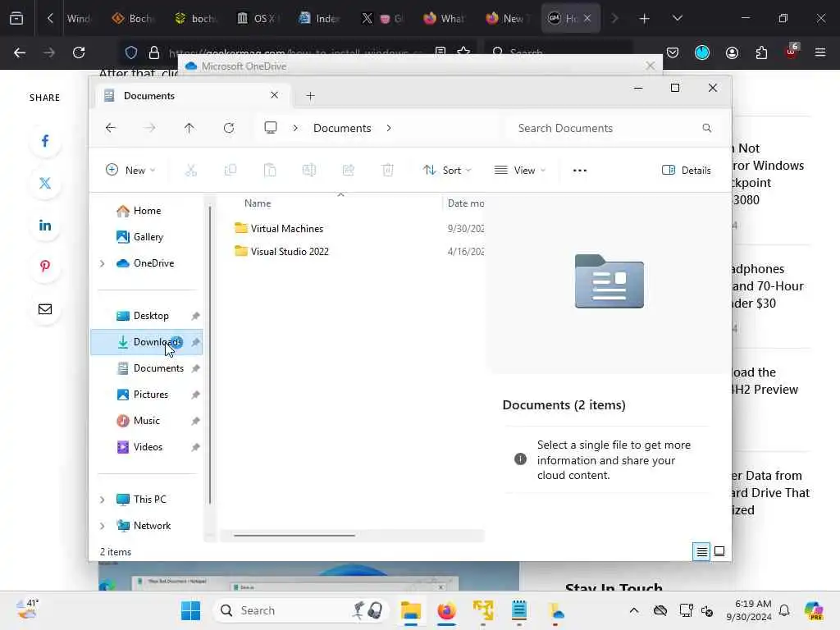Viewport: 840px width, 630px height.
Task: Switch to large thumbnails view icon
Action: (719, 551)
